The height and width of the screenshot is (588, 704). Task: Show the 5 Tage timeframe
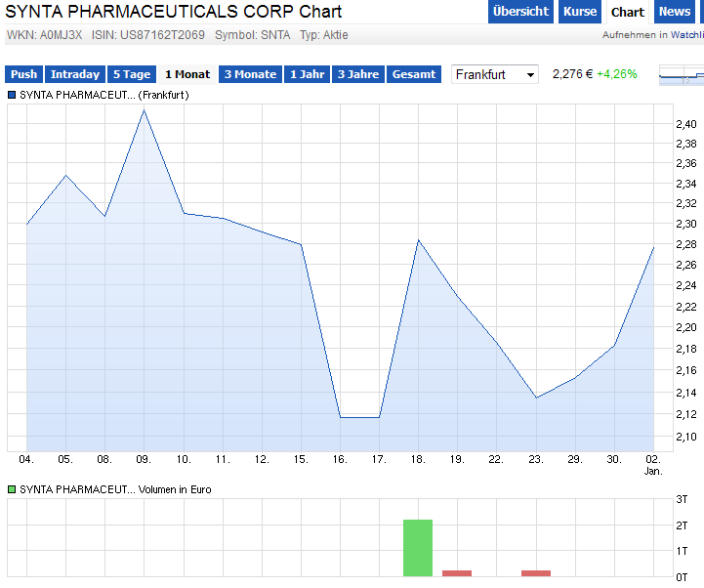point(131,74)
